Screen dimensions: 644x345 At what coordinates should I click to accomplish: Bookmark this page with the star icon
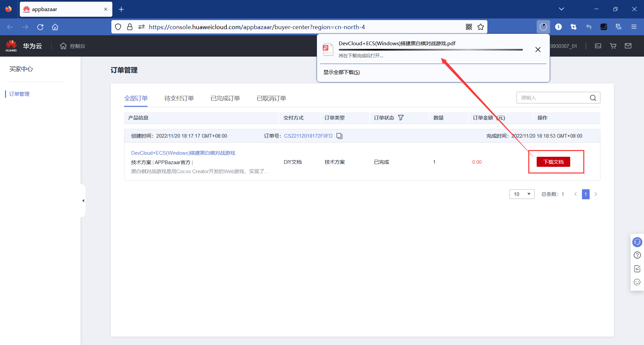point(481,27)
